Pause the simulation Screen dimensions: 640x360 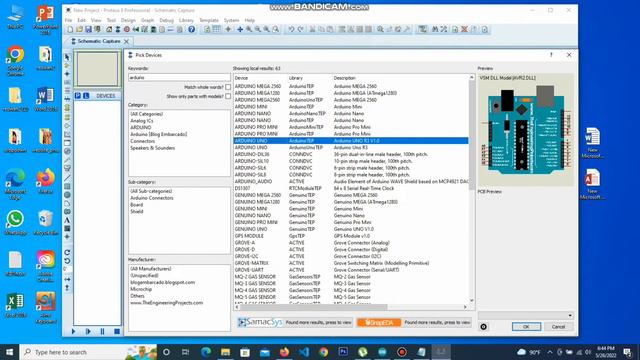(102, 331)
